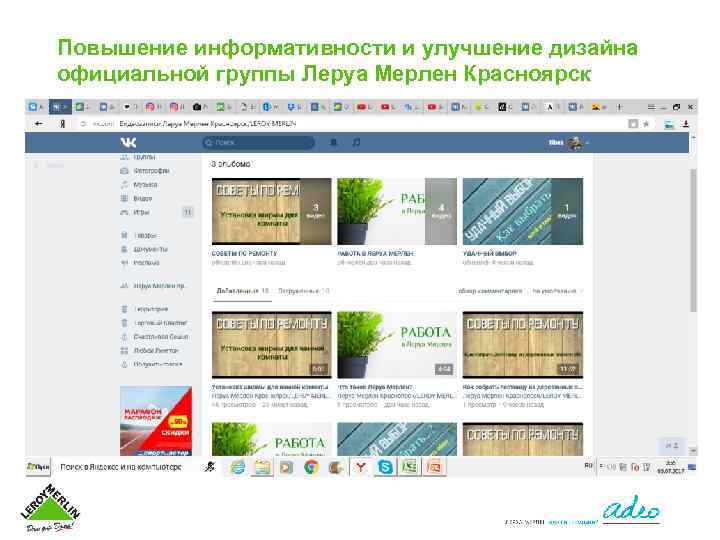The image size is (720, 540).
Task: Click the microphone voice search icon
Action: [209, 467]
